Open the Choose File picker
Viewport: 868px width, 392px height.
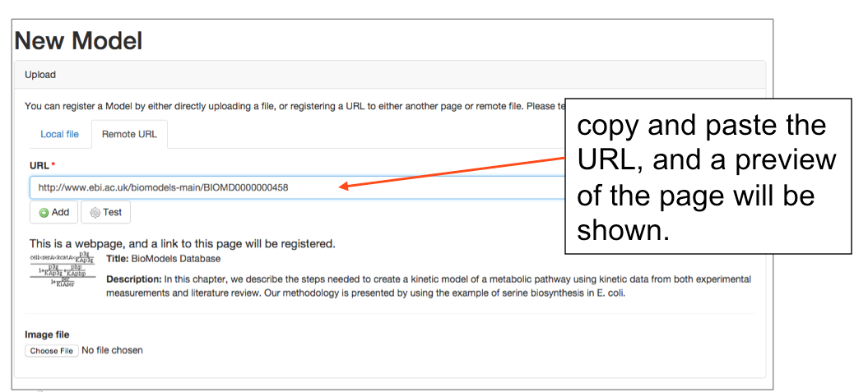[52, 351]
